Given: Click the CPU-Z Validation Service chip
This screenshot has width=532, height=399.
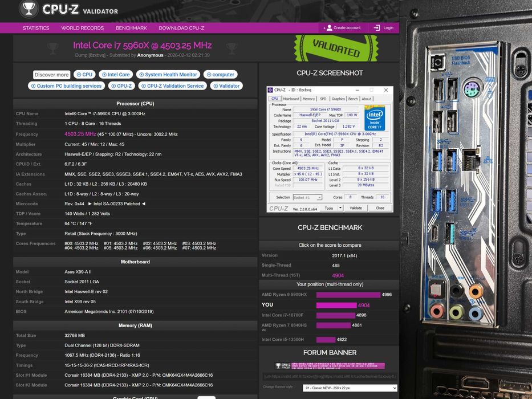Looking at the screenshot, I should pos(172,86).
